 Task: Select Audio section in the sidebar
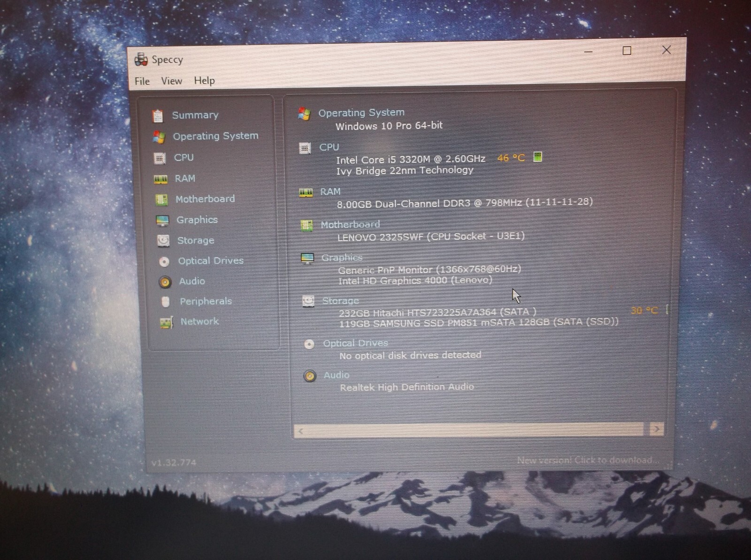[192, 281]
